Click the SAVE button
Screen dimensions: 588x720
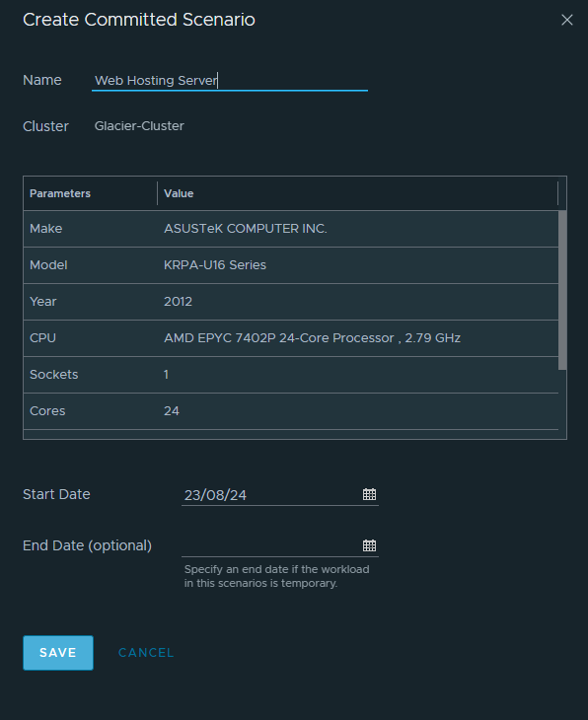coord(58,653)
